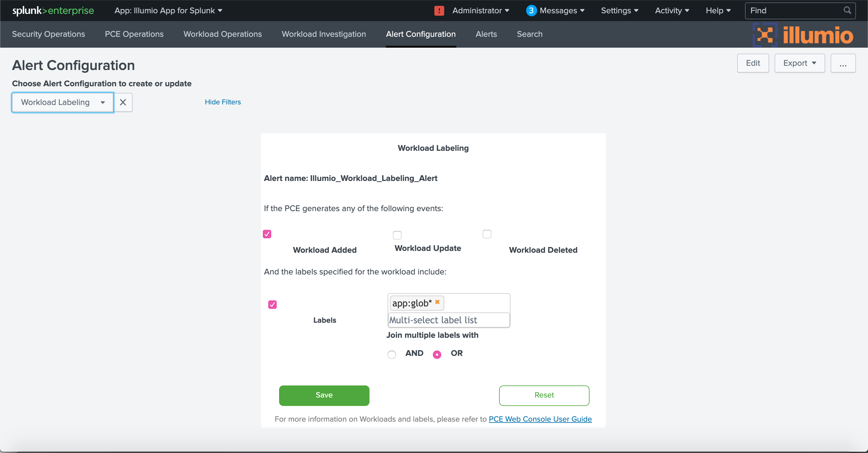Click the Multi-select label list input

click(x=448, y=320)
